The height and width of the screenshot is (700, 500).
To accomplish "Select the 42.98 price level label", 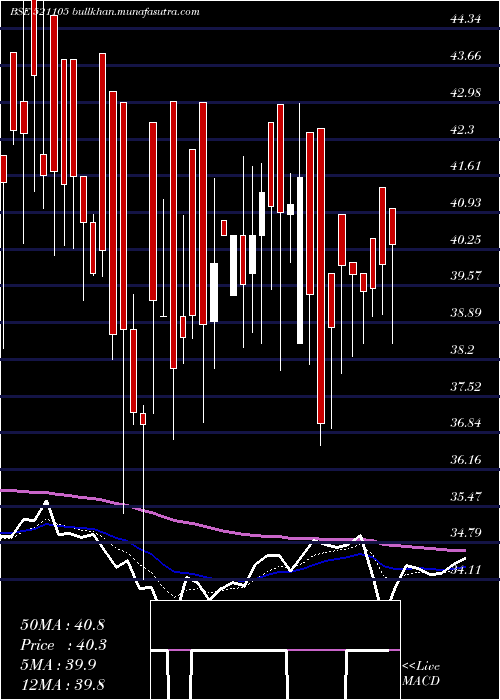I will pyautogui.click(x=467, y=93).
